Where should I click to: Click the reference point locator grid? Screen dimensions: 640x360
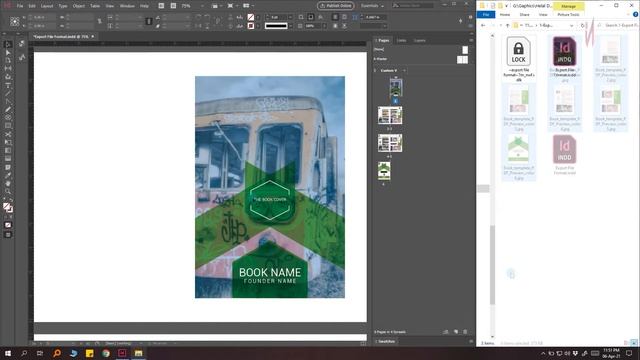(x=15, y=22)
